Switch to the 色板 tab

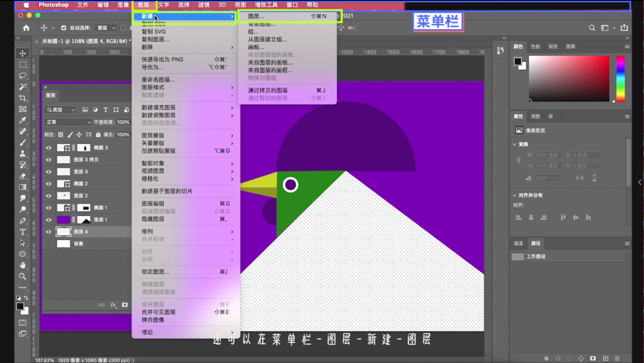pyautogui.click(x=536, y=46)
